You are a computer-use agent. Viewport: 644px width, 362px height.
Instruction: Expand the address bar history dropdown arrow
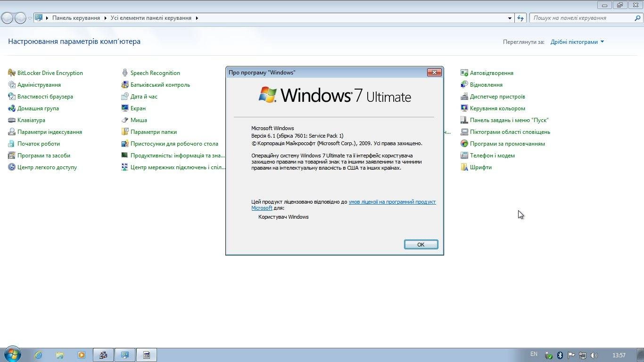tap(510, 18)
